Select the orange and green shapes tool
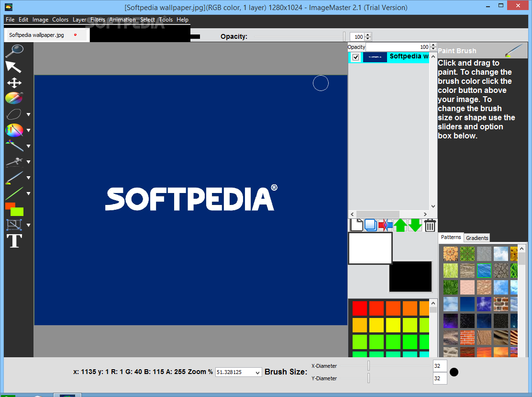The height and width of the screenshot is (397, 532). point(14,209)
